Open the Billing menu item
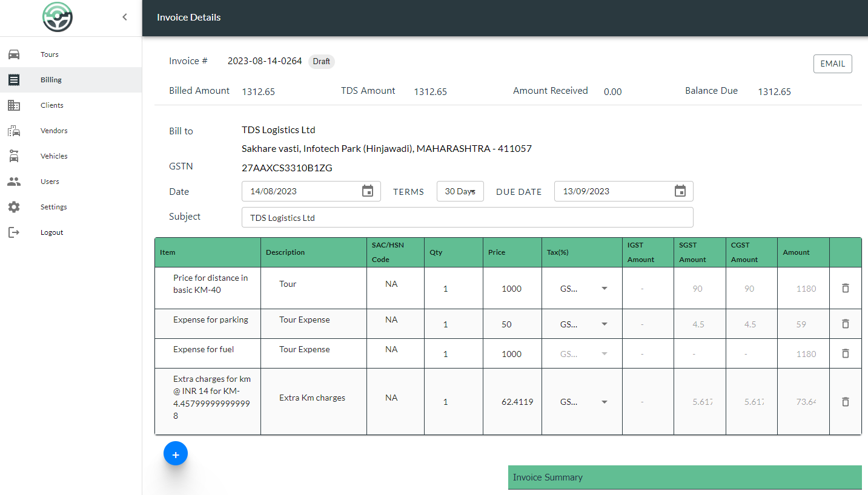 pos(71,80)
